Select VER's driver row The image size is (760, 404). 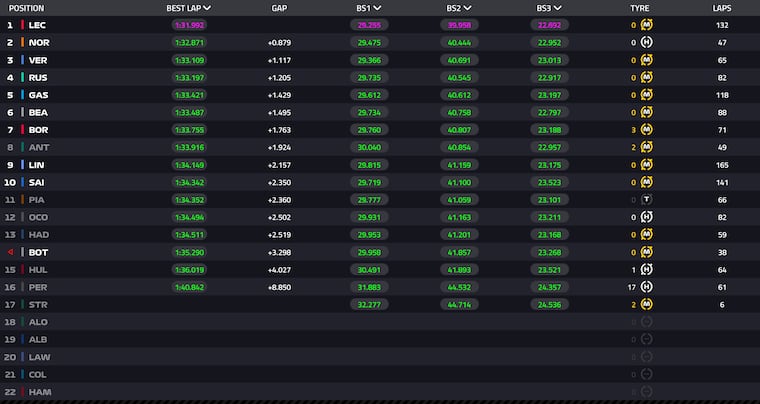tap(38, 60)
